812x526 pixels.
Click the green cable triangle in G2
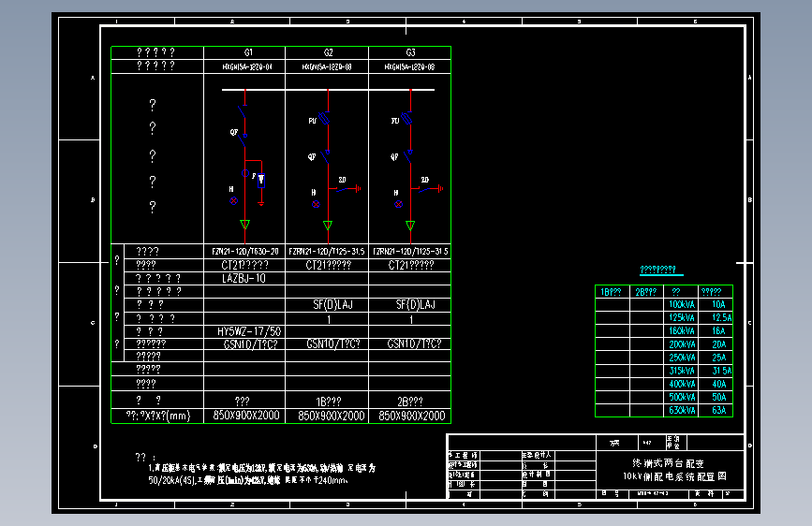[x=327, y=226]
